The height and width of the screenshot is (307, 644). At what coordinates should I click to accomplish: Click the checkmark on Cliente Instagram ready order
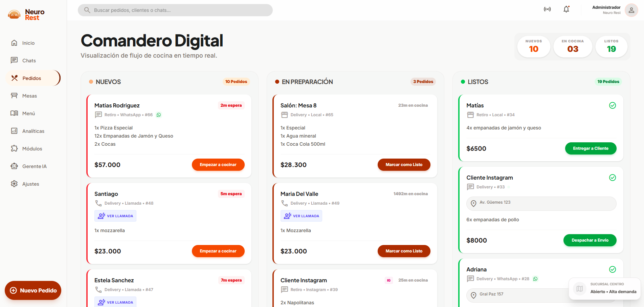pos(612,178)
